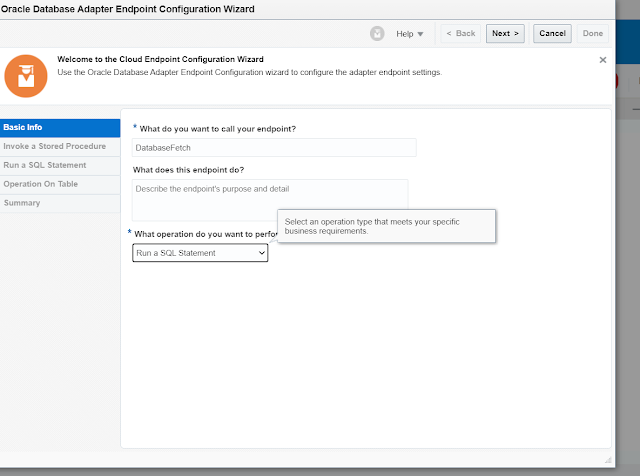Click the 'What do you want to call your endpoint?' label
640x476 pixels.
click(218, 129)
